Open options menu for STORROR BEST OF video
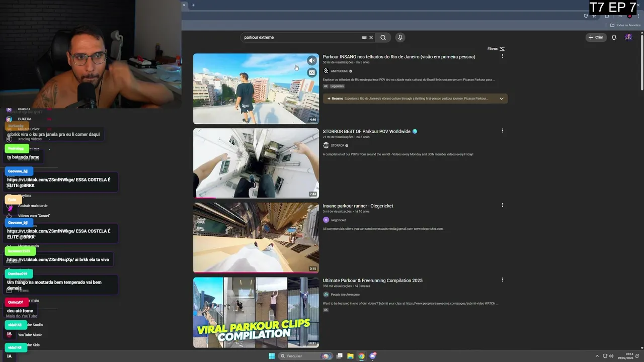The image size is (644, 362). click(502, 131)
